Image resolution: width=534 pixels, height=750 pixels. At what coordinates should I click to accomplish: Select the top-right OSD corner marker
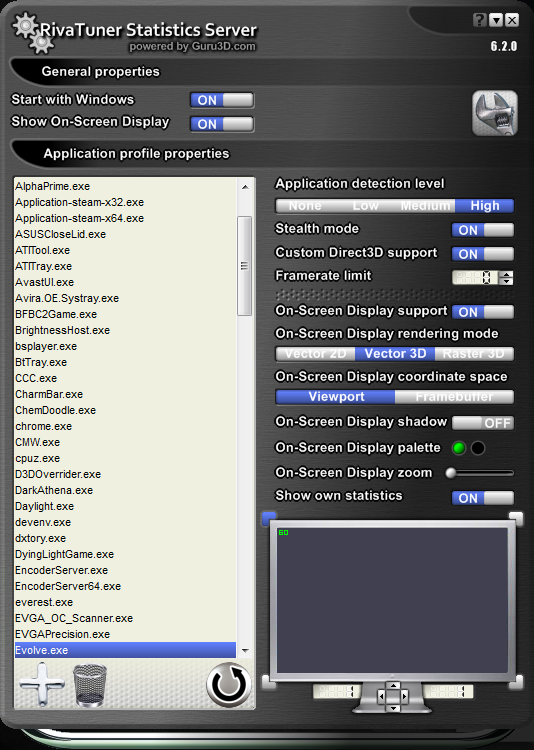pyautogui.click(x=516, y=518)
